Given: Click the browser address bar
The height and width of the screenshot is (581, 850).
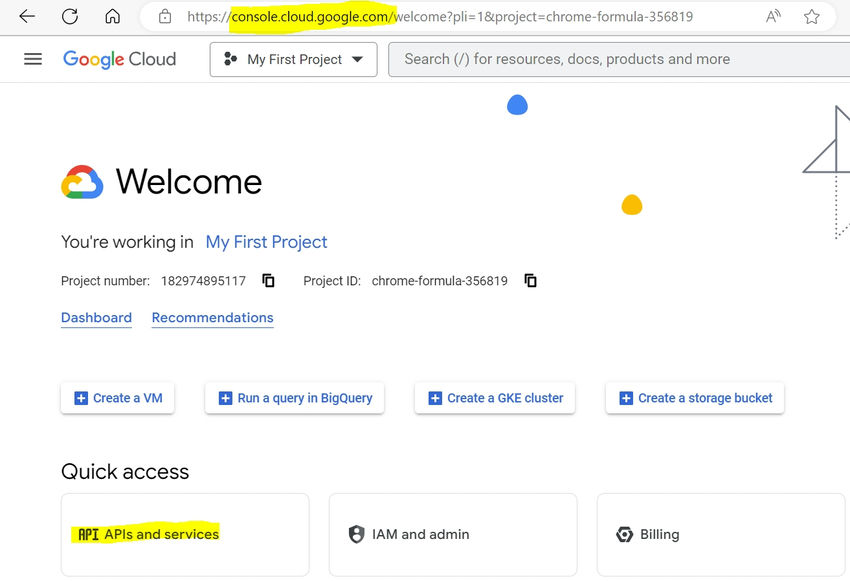Looking at the screenshot, I should [x=450, y=16].
